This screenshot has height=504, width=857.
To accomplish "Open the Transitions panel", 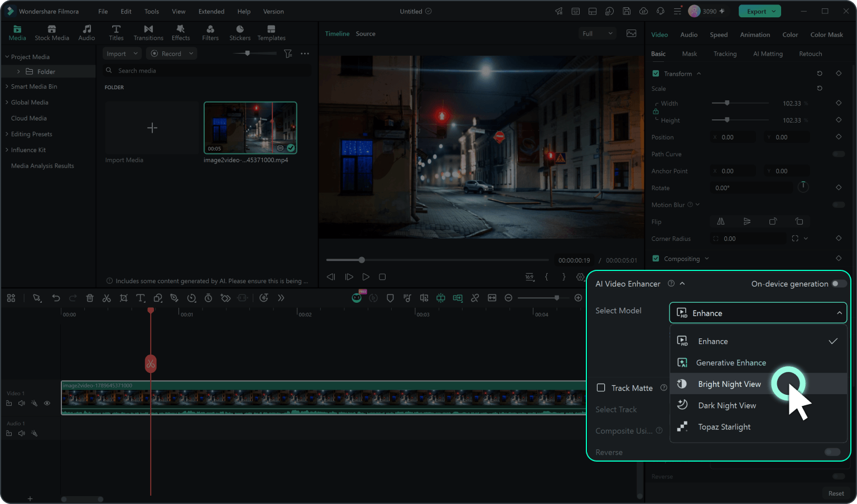I will coord(148,33).
